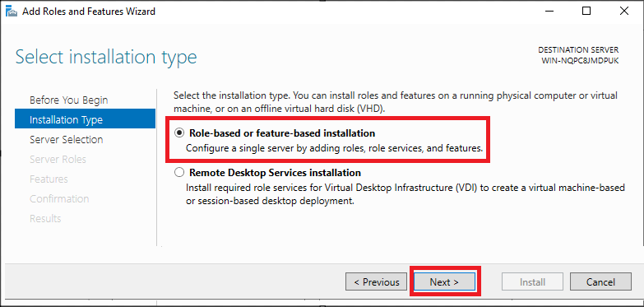Screen dimensions: 644x307
Task: Click the 'Configure a single server' description text
Action: (x=334, y=148)
